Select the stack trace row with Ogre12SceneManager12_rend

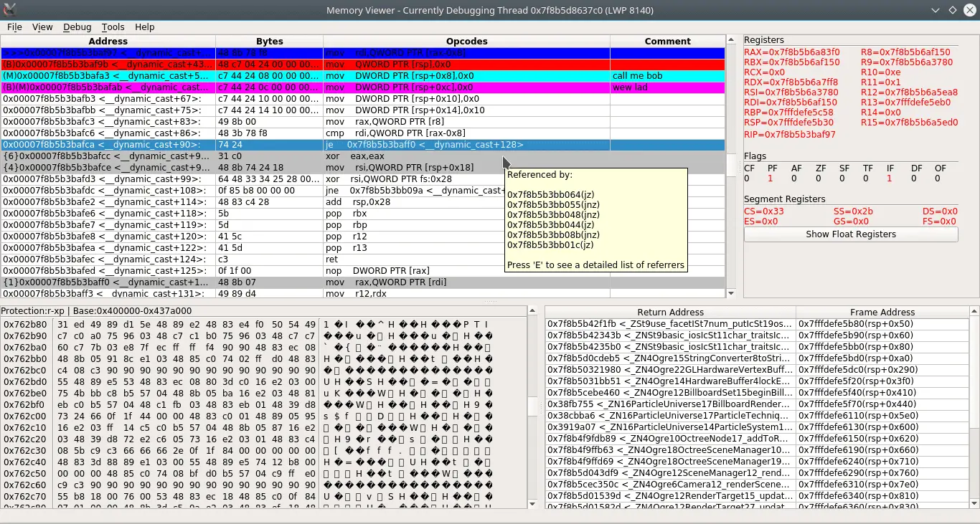[757, 473]
